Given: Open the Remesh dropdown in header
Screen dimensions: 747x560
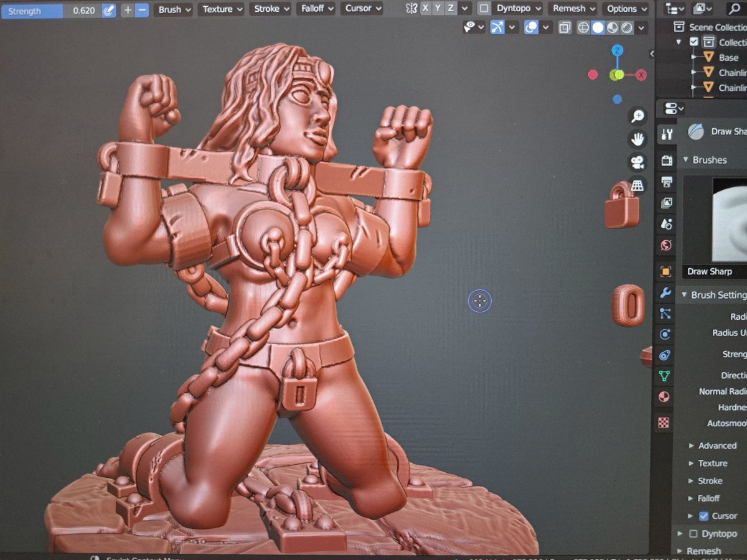Looking at the screenshot, I should point(573,9).
